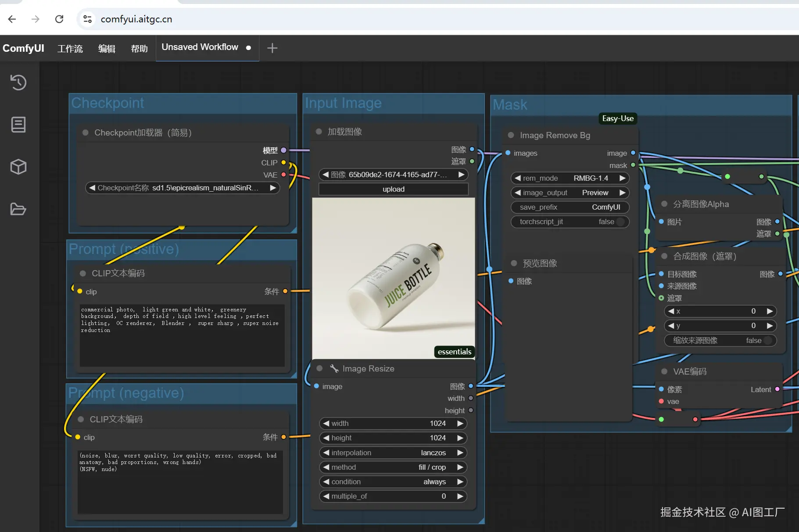
Task: Add a new workflow tab
Action: (272, 48)
